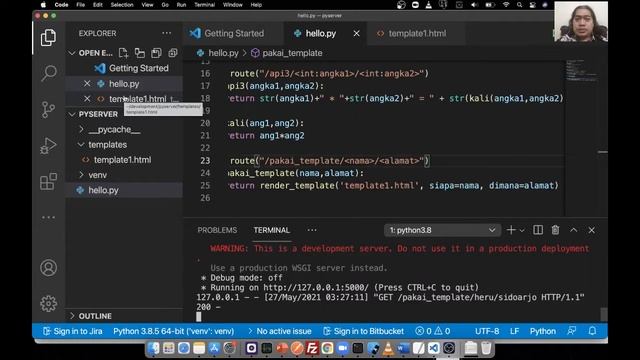Viewport: 640px width, 360px height.
Task: Kill terminal with trash icon
Action: click(555, 230)
